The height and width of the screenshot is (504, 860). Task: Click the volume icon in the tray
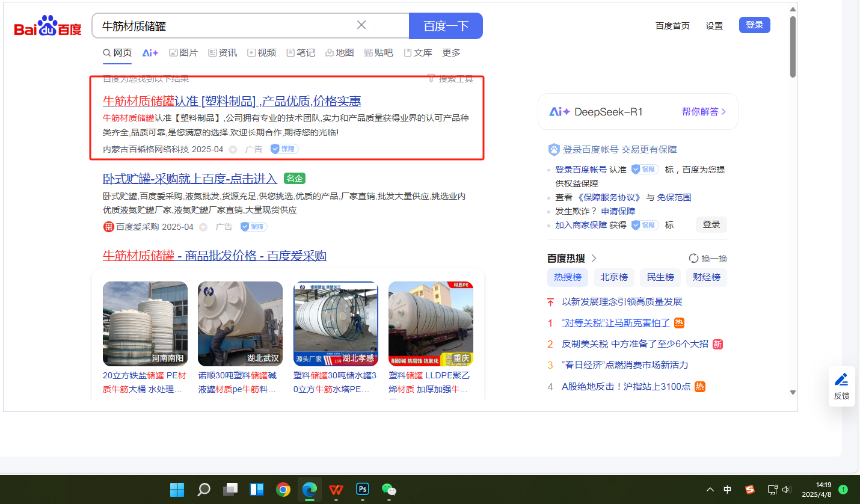[786, 490]
